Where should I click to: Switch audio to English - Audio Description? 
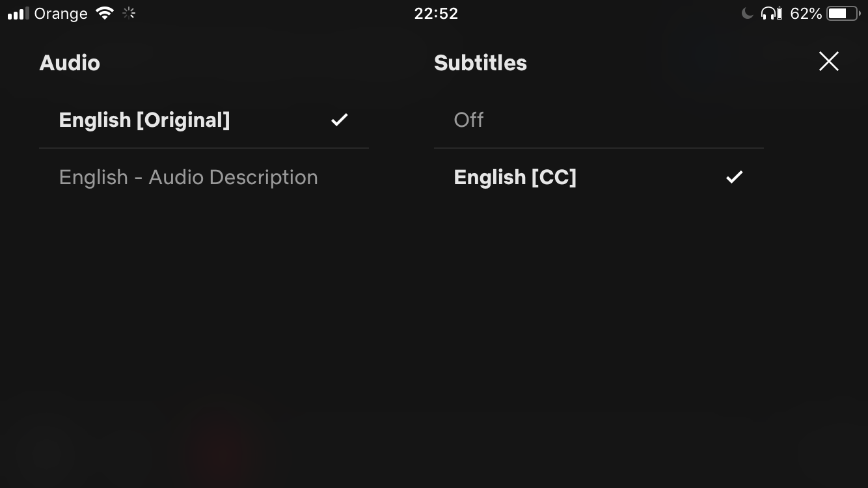click(x=188, y=177)
